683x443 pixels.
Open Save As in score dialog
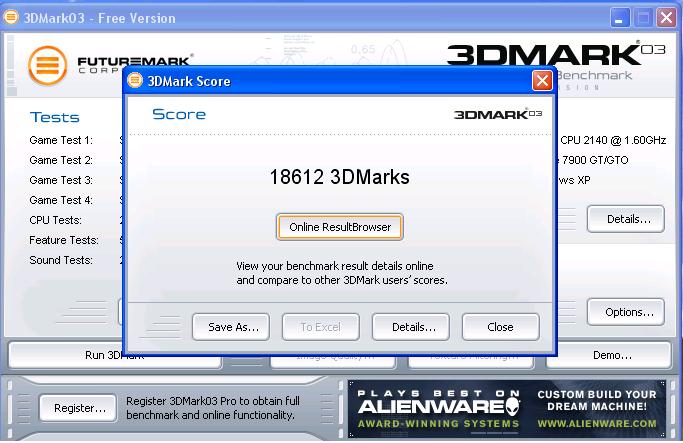pos(231,327)
